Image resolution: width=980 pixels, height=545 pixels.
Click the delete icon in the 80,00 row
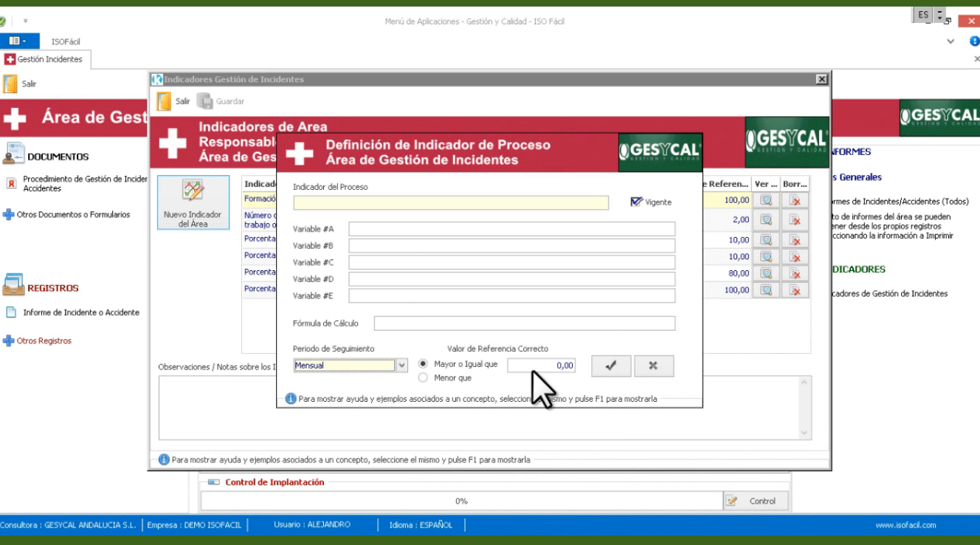pyautogui.click(x=795, y=273)
